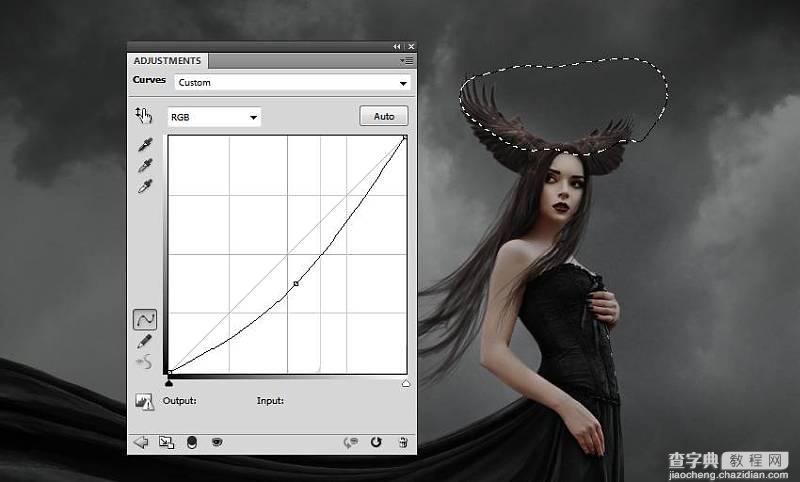Open the Curves preset Custom dropdown
This screenshot has width=800, height=482.
pyautogui.click(x=292, y=83)
